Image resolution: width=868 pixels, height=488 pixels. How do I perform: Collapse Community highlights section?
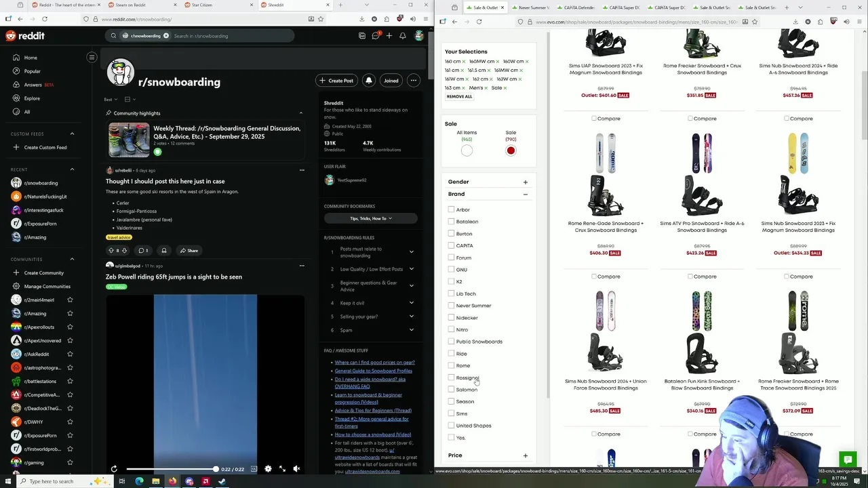click(301, 113)
